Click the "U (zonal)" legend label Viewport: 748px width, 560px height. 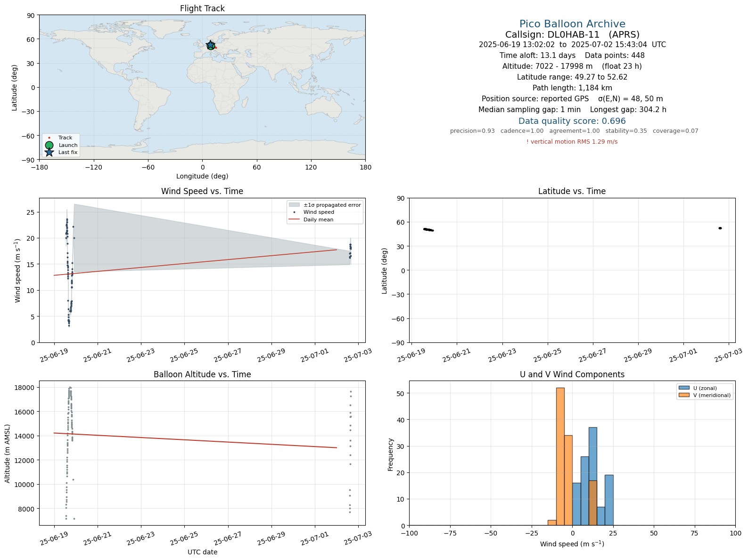point(705,388)
